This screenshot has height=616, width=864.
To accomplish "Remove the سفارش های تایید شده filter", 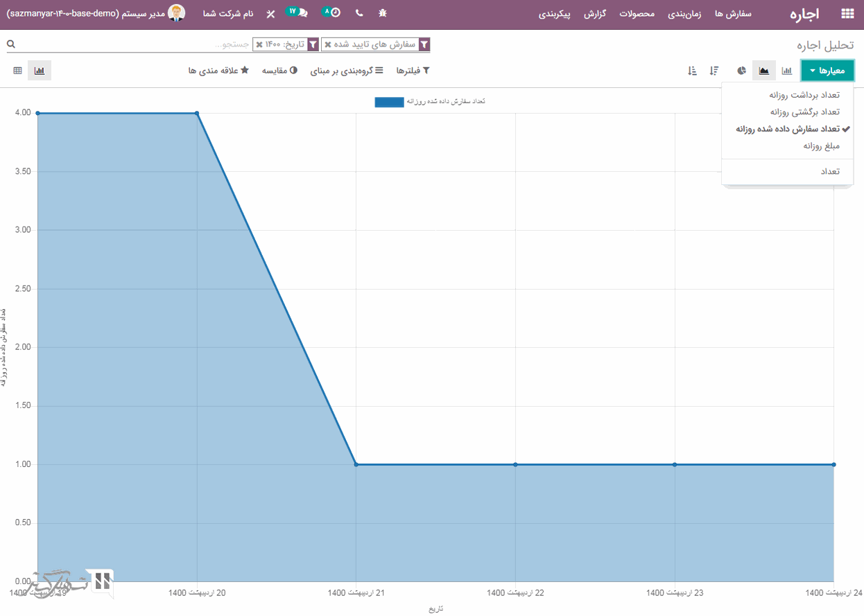I will coord(328,44).
